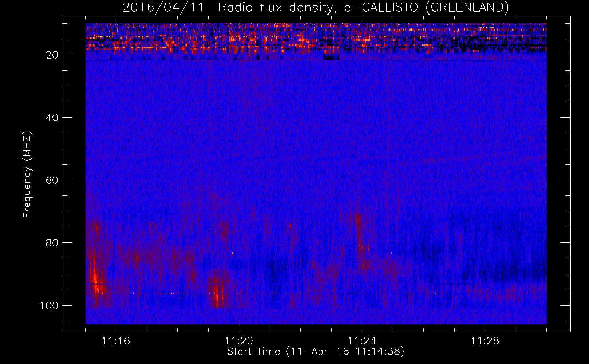Click the 20 frequency tick label
Screen dimensions: 589x364
[x=52, y=55]
